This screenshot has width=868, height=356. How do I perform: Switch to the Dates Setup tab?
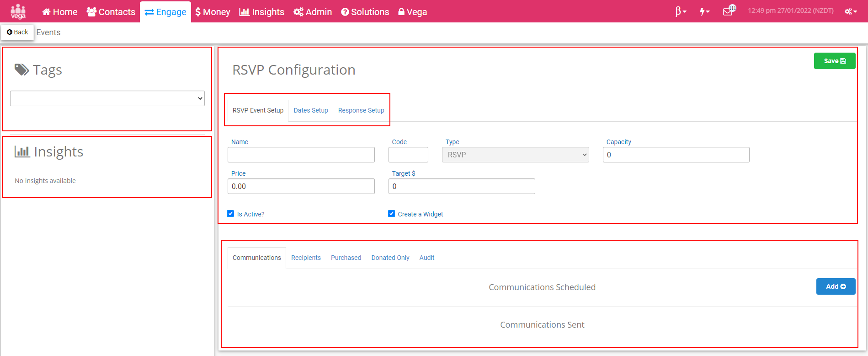point(311,110)
